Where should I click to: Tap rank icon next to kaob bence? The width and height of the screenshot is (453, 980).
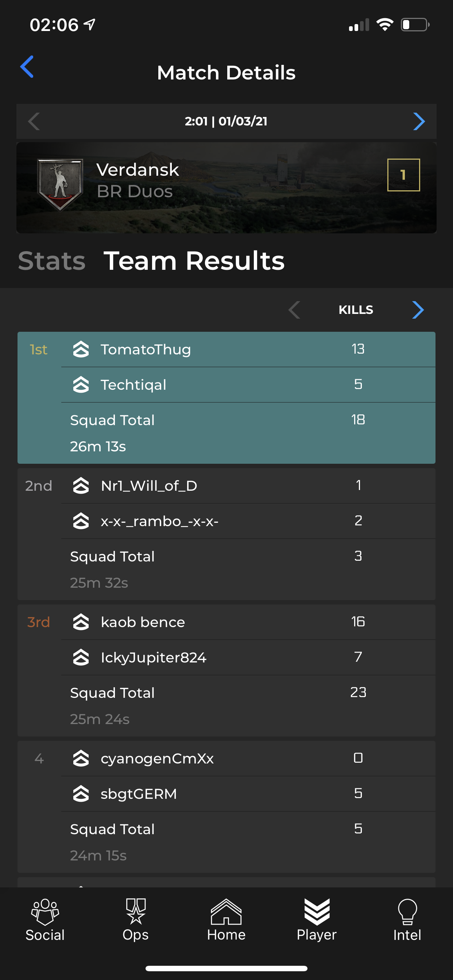pyautogui.click(x=81, y=622)
